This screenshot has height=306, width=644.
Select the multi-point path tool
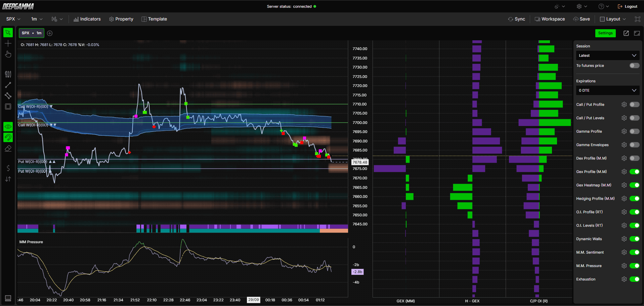(8, 96)
